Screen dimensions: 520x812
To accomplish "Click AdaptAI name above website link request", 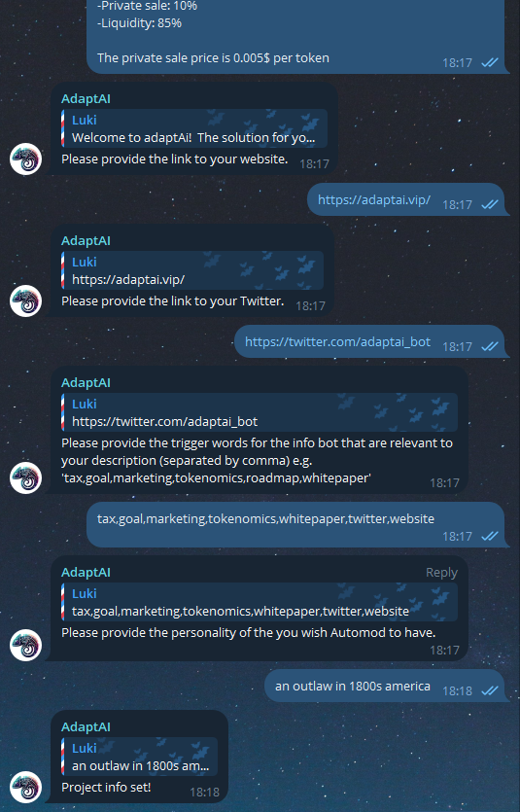I will point(86,99).
